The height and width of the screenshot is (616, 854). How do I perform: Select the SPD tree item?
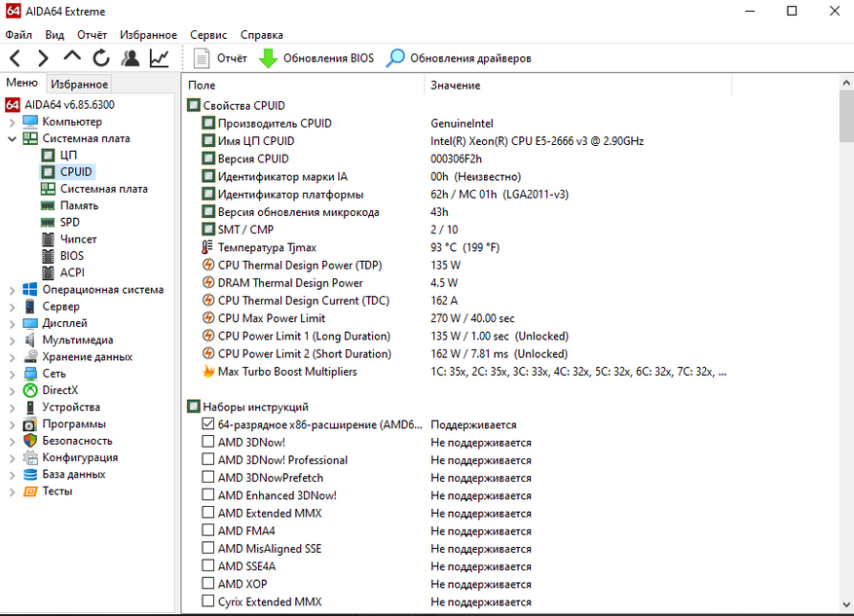tap(69, 222)
